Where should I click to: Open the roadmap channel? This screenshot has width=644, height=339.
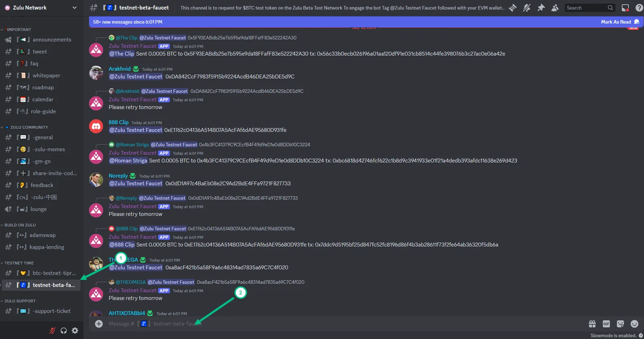click(x=42, y=87)
